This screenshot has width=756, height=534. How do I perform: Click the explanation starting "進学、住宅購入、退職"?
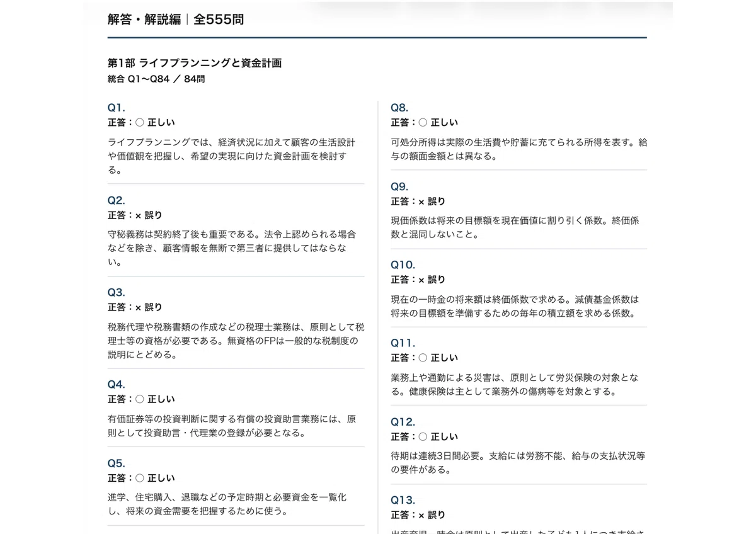[227, 504]
